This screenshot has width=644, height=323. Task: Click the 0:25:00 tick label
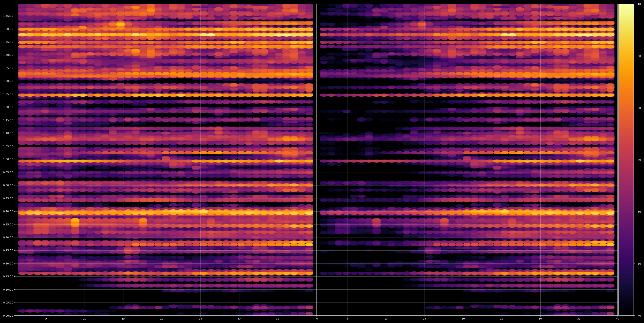(8, 250)
